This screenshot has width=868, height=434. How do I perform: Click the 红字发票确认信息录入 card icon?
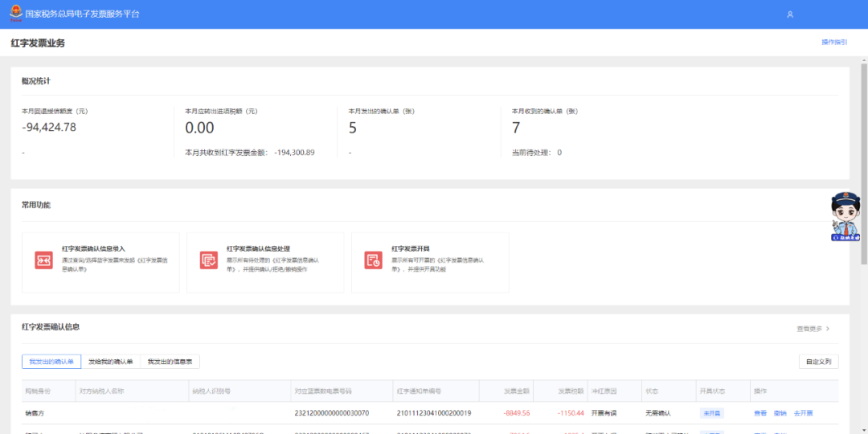(43, 260)
